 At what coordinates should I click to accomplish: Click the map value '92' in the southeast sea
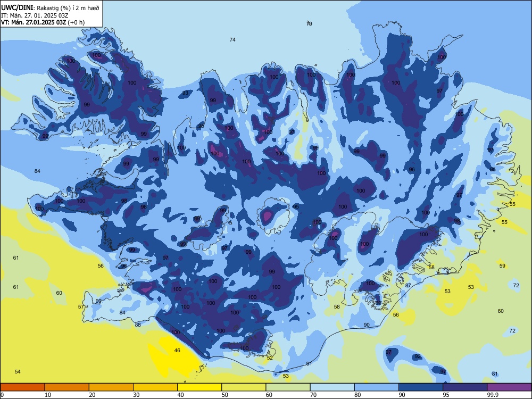[418, 356]
